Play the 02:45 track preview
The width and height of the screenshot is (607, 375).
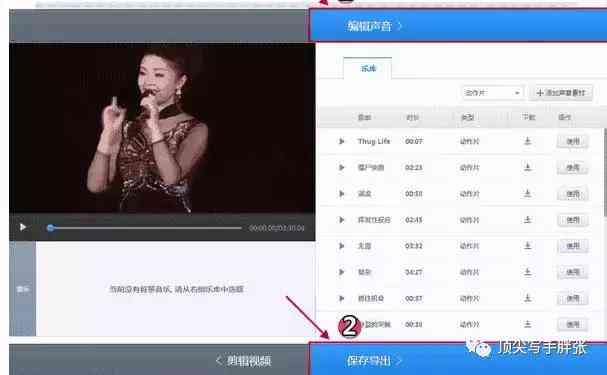(x=341, y=220)
